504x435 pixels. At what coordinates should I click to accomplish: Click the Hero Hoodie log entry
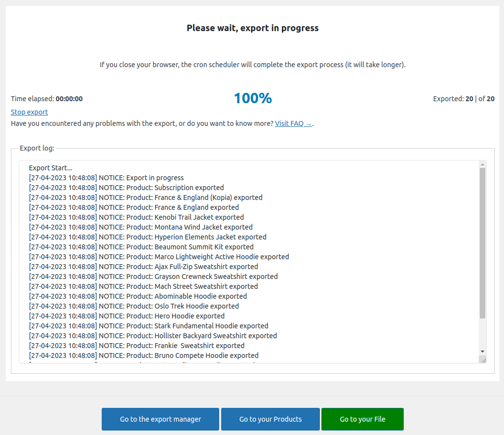coord(127,316)
